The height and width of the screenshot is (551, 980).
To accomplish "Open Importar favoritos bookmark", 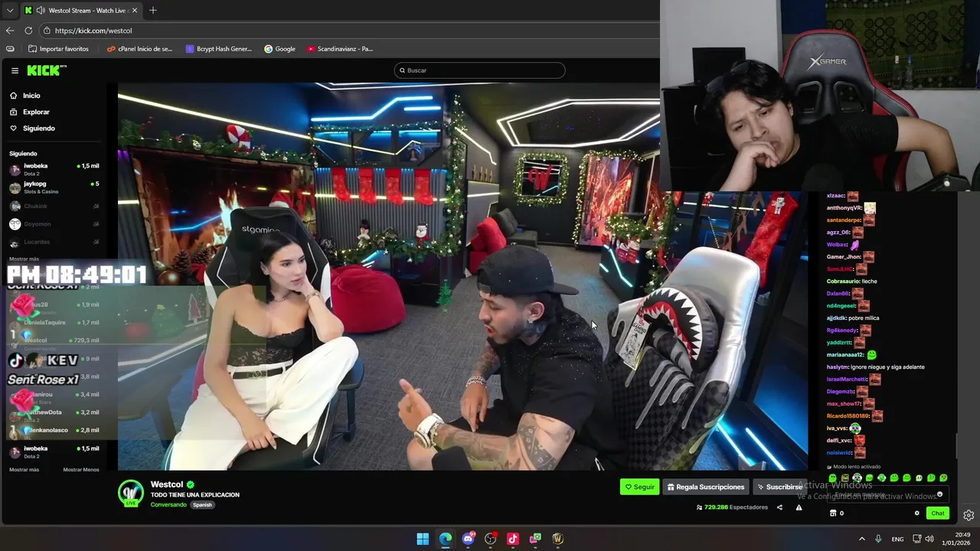I will [58, 49].
